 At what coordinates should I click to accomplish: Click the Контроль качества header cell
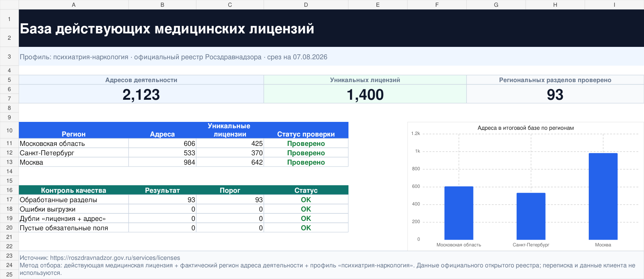coord(74,190)
